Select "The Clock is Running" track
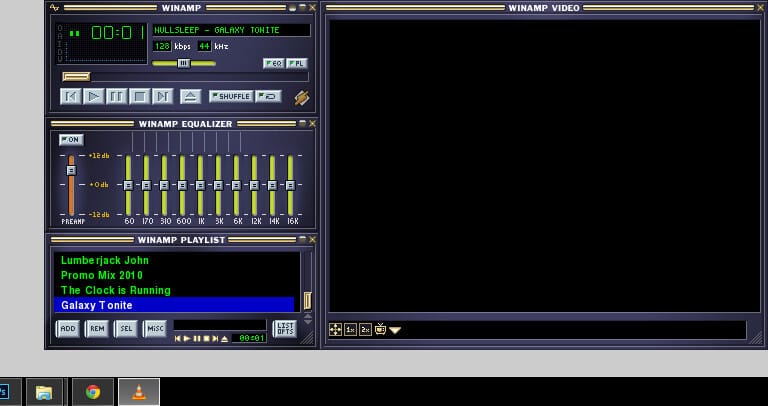768x406 pixels. coord(115,290)
